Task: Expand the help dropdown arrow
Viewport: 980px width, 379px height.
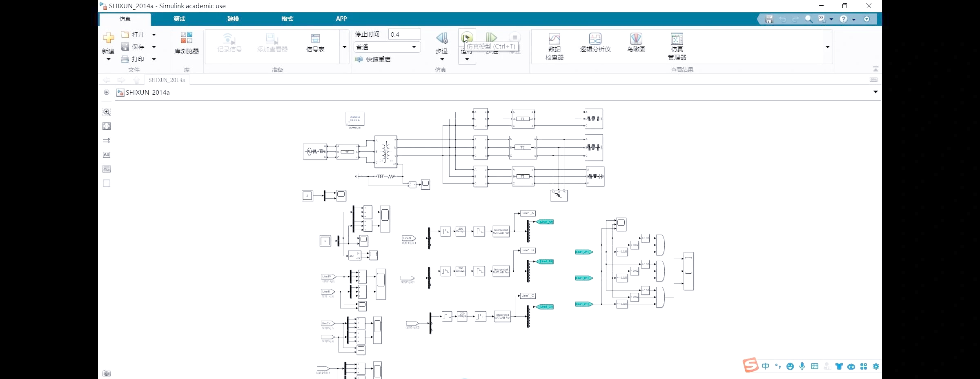Action: [x=854, y=20]
